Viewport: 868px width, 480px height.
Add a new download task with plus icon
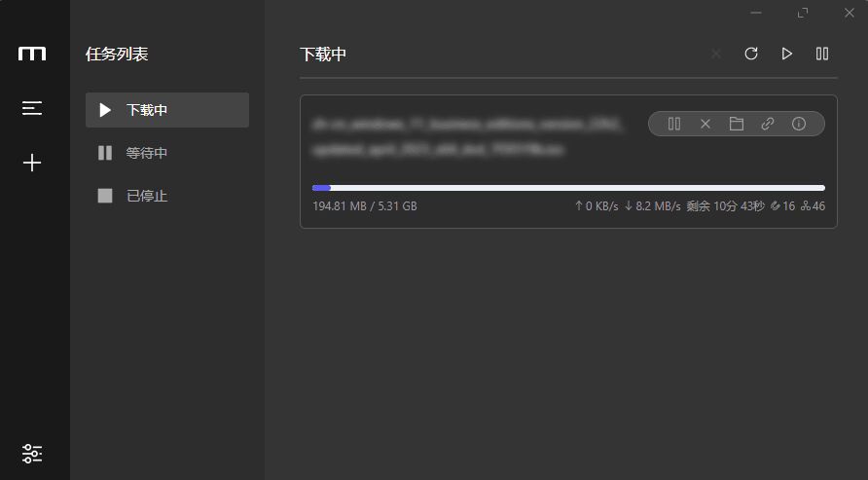[32, 163]
